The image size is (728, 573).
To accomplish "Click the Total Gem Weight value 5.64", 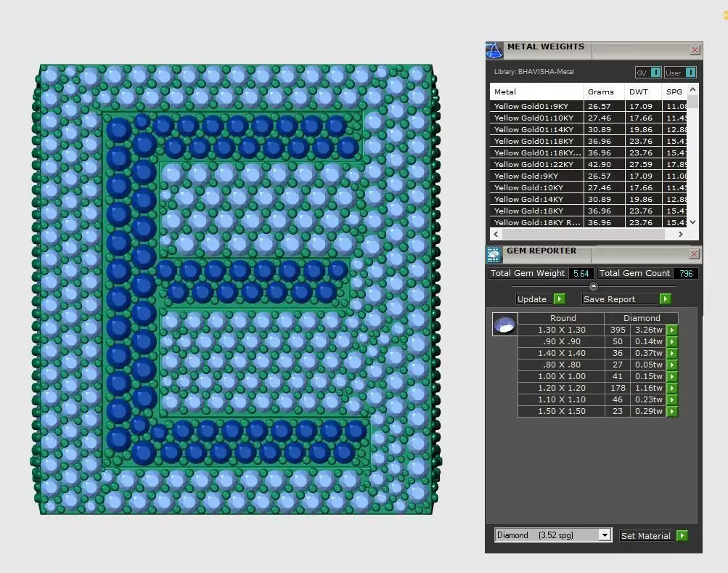I will click(581, 274).
